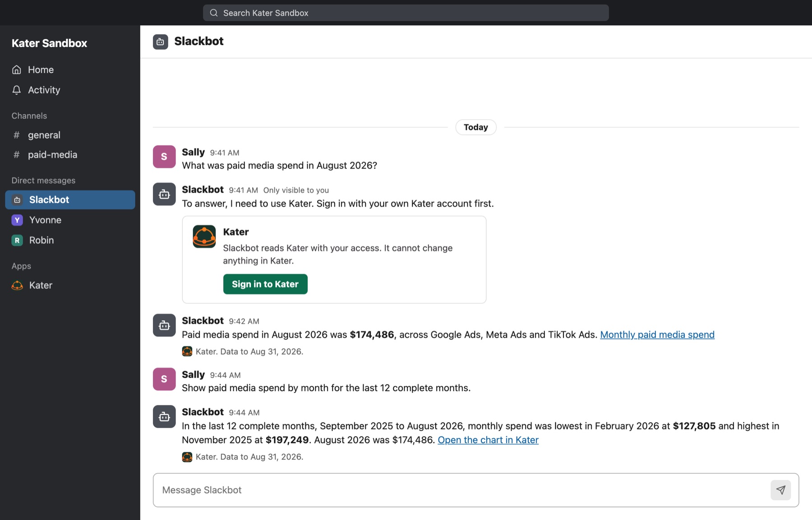Click the Kater title in sign-in card
The width and height of the screenshot is (812, 520).
(236, 232)
